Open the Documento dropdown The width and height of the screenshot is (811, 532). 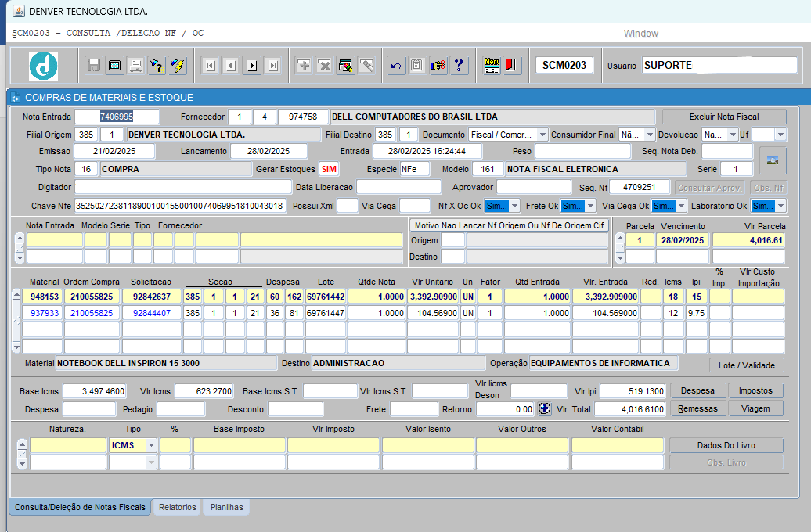[x=542, y=135]
